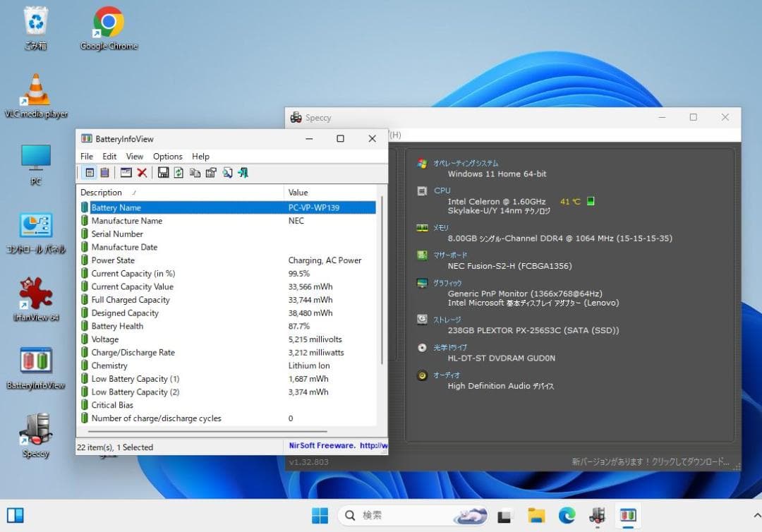The width and height of the screenshot is (762, 532).
Task: Launch Google Chrome from the desktop
Action: (x=107, y=21)
